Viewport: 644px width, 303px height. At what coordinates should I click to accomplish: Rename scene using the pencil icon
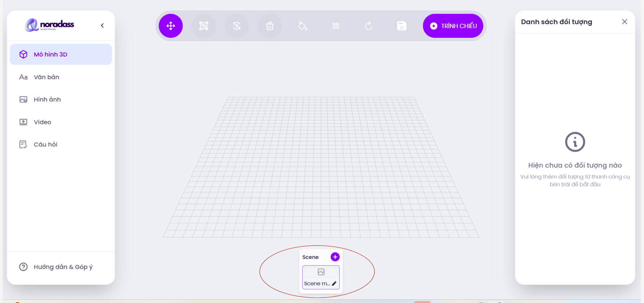click(x=334, y=284)
